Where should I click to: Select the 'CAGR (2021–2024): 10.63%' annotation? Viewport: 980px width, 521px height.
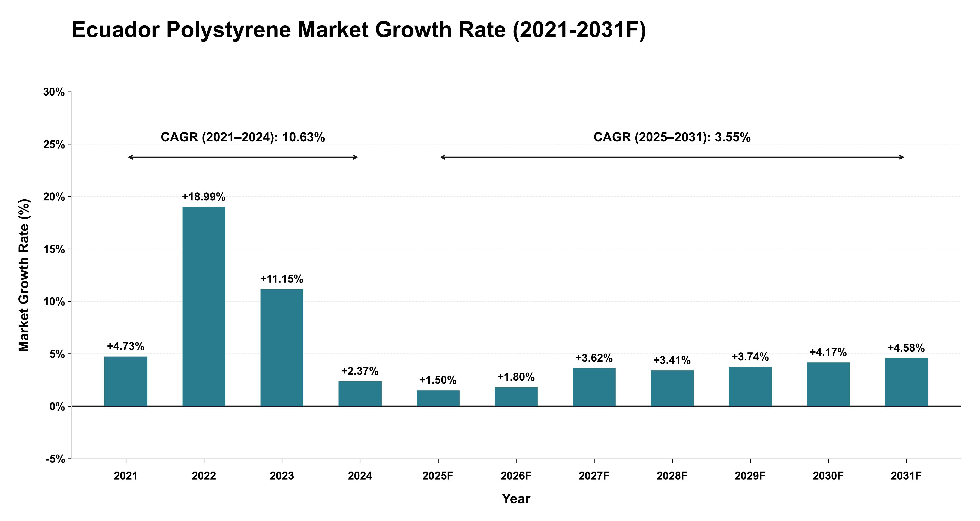(x=243, y=137)
